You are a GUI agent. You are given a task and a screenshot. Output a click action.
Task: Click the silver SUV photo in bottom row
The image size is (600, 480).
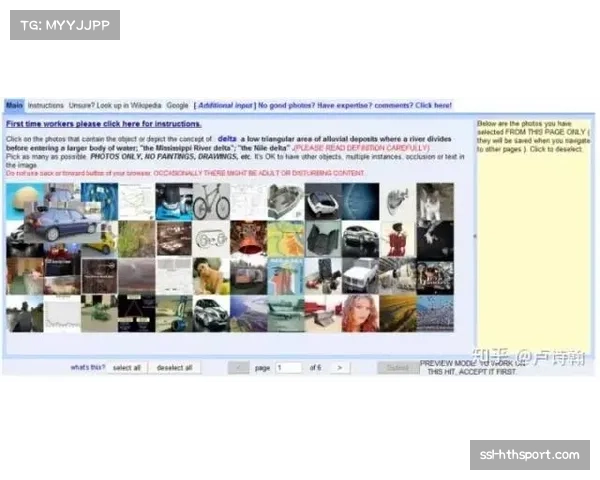tap(212, 313)
